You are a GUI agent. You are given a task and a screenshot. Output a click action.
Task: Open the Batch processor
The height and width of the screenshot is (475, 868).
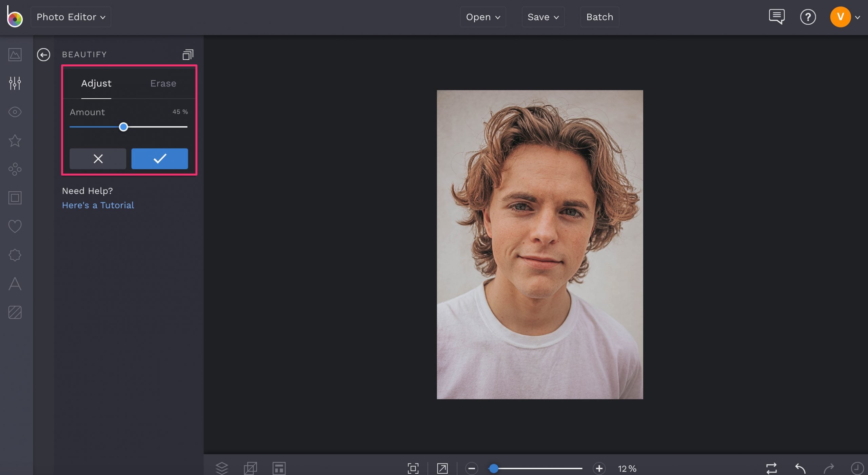(x=599, y=17)
